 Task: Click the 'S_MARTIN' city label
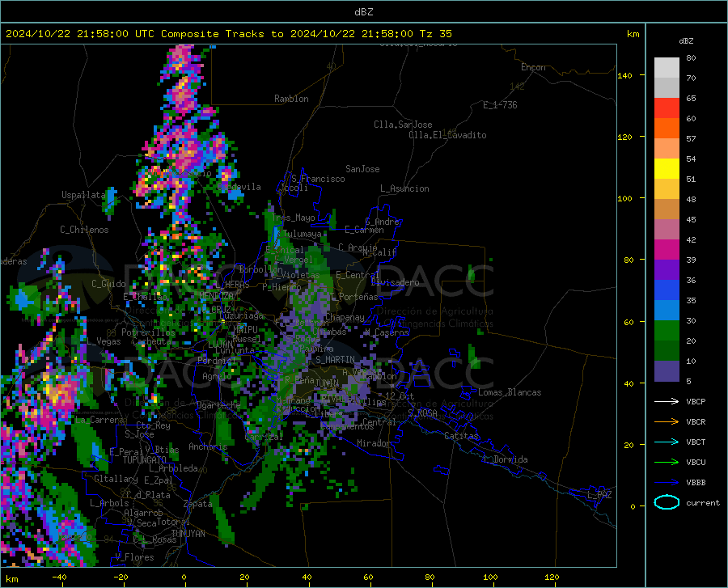click(335, 360)
